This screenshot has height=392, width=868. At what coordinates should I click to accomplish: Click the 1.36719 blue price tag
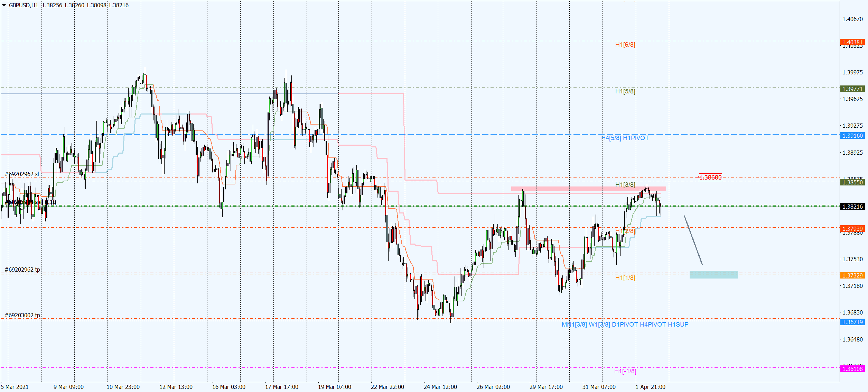tap(852, 322)
